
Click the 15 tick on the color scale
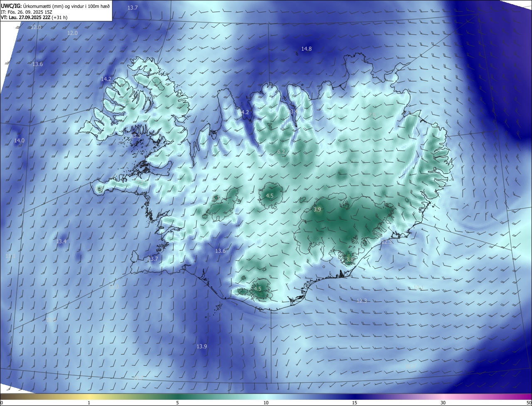[x=355, y=403]
